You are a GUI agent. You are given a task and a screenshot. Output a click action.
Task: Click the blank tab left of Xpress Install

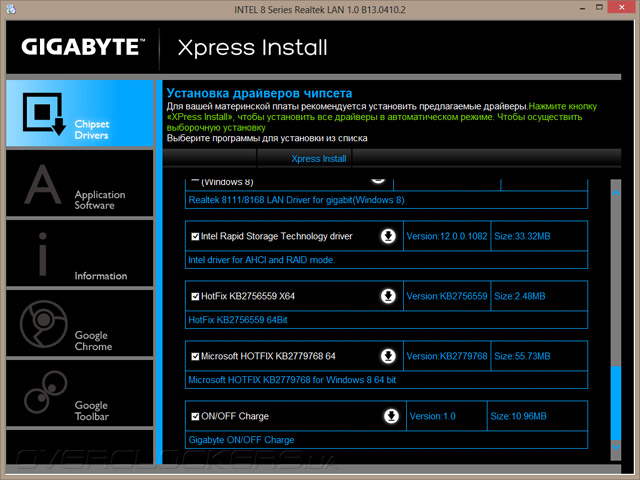(209, 158)
